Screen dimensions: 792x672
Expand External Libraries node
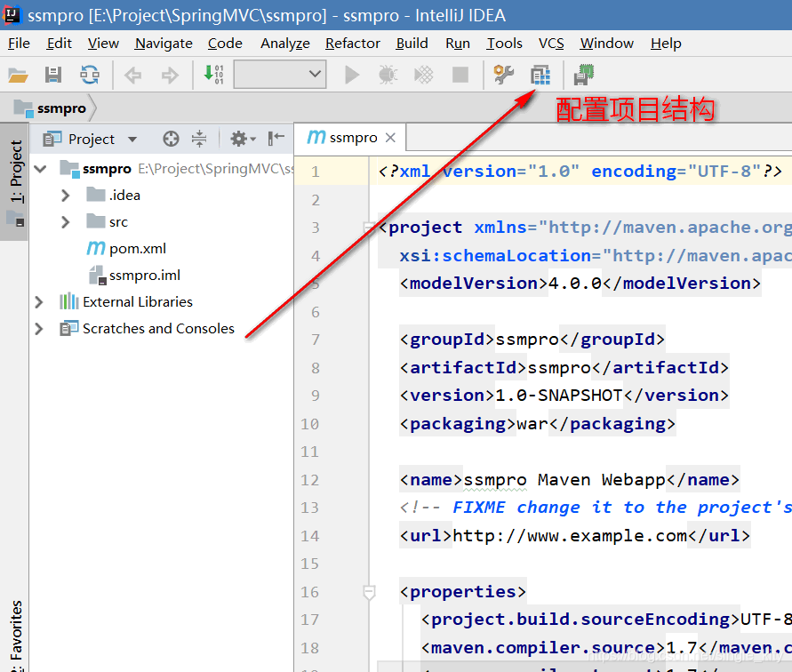39,302
